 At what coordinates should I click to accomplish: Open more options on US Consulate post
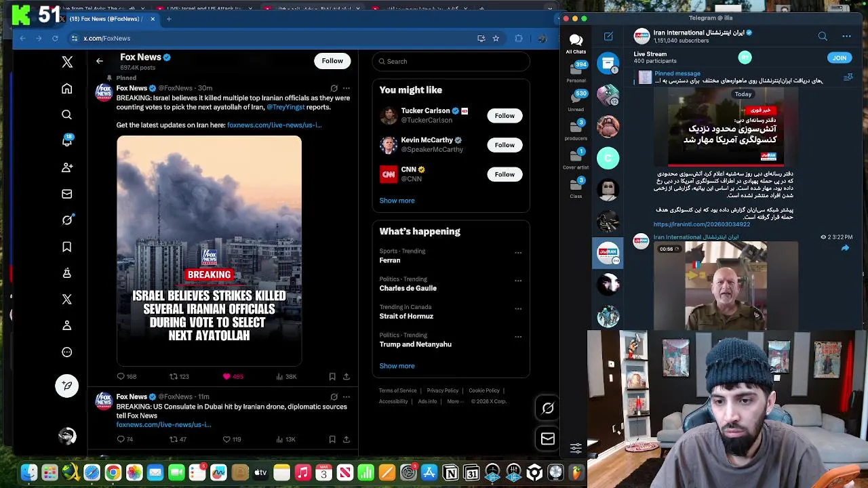pos(347,396)
